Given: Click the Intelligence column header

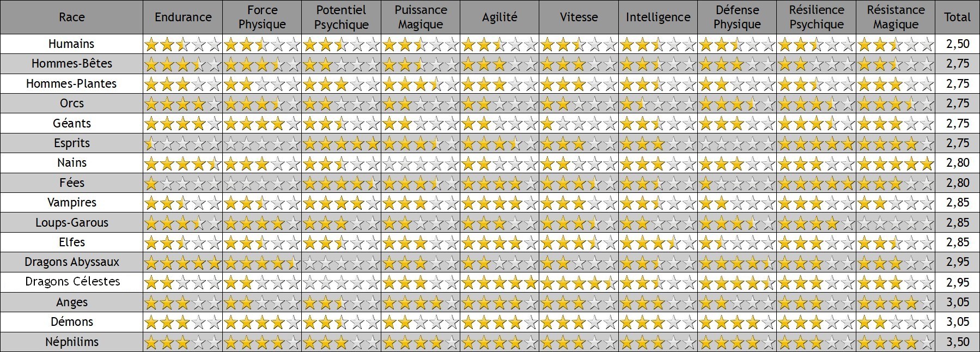Looking at the screenshot, I should [658, 17].
